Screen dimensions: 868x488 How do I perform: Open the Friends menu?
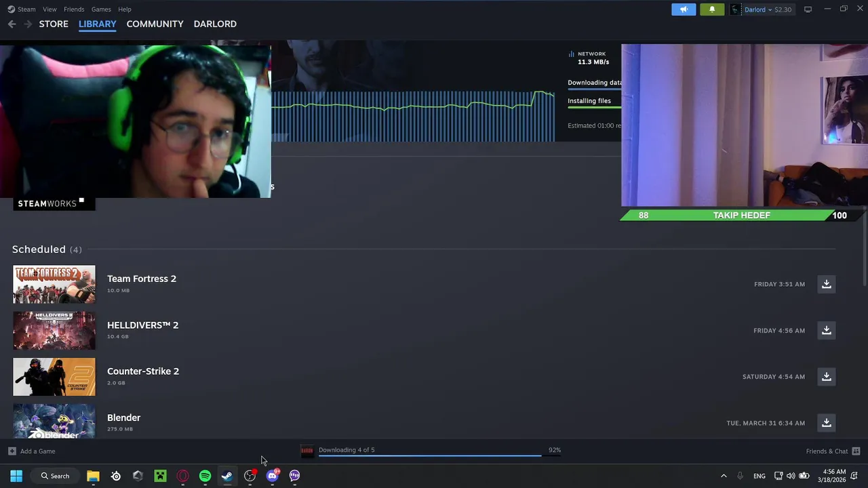(74, 9)
